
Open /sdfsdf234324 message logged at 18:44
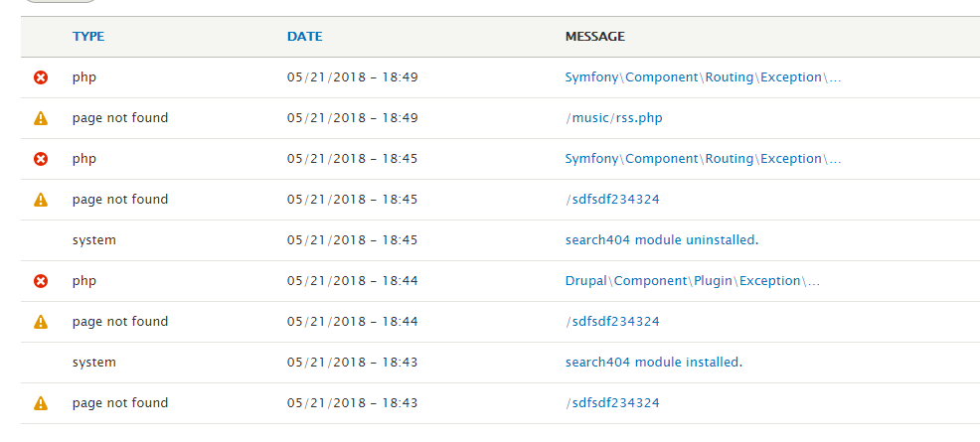(x=612, y=322)
